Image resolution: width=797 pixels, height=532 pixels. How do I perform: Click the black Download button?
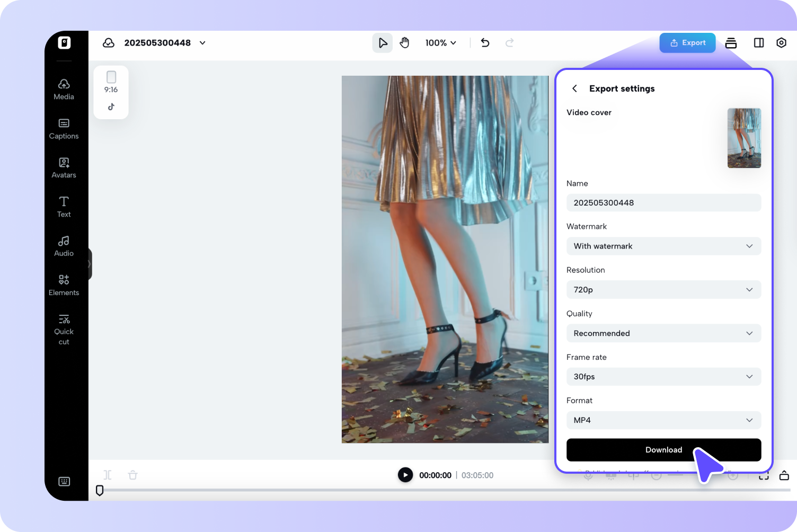tap(664, 450)
